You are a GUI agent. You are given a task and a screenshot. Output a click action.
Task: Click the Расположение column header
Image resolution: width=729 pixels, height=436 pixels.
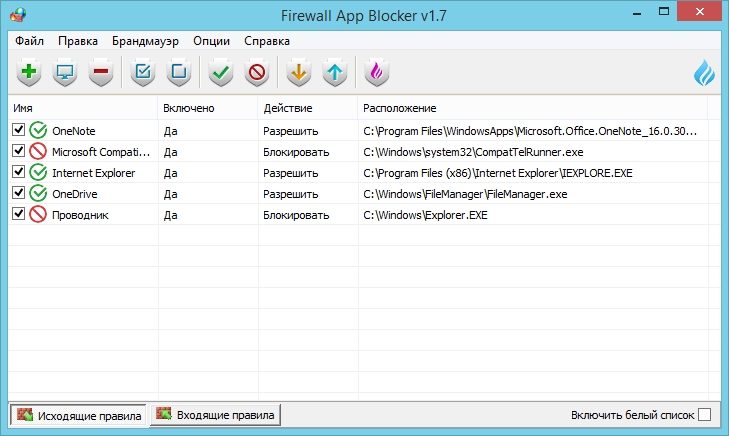398,107
